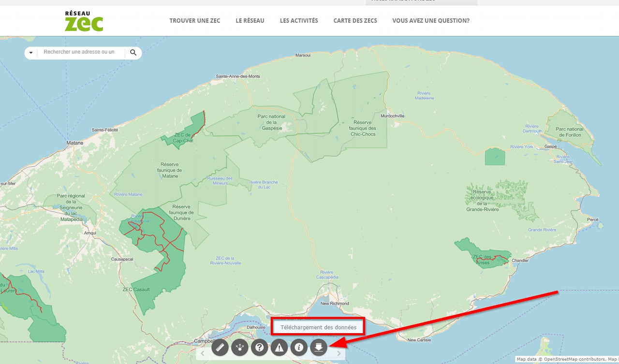Open the warning alert tool
Viewport: 619px width, 364px height.
pos(279,347)
